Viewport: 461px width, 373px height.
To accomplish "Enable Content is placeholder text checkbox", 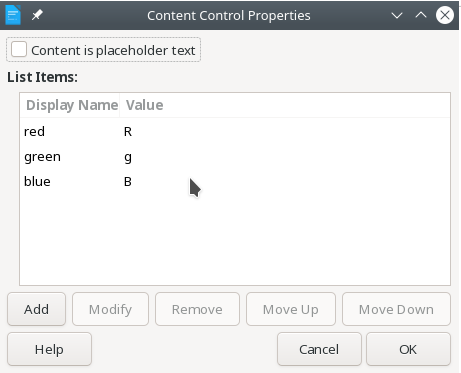I will tap(19, 50).
